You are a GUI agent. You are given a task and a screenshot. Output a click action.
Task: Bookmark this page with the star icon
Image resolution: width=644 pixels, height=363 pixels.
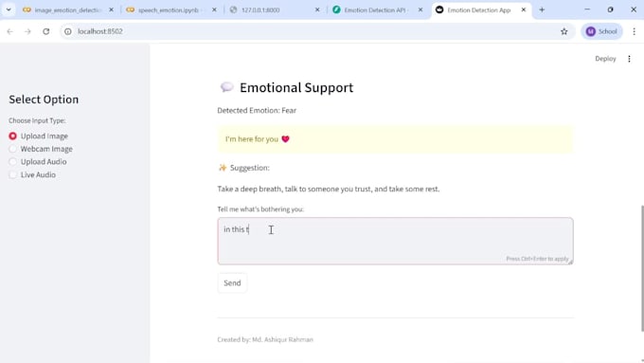click(x=563, y=31)
